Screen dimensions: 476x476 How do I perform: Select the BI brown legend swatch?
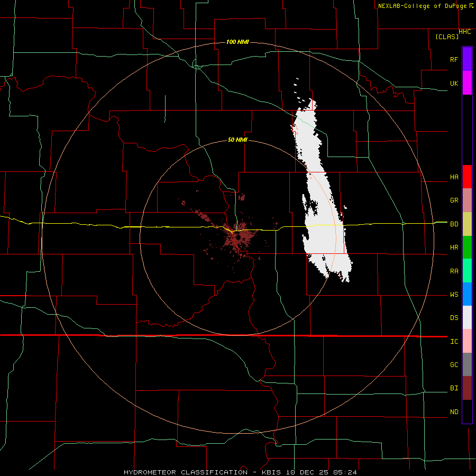pos(467,388)
